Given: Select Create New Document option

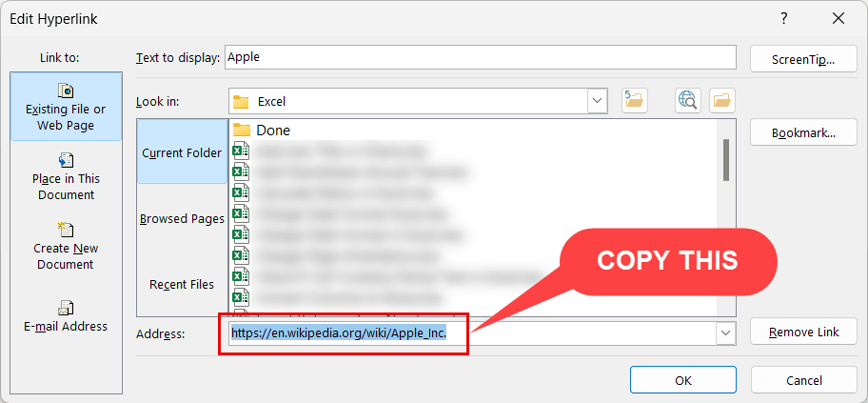Looking at the screenshot, I should pos(66,246).
